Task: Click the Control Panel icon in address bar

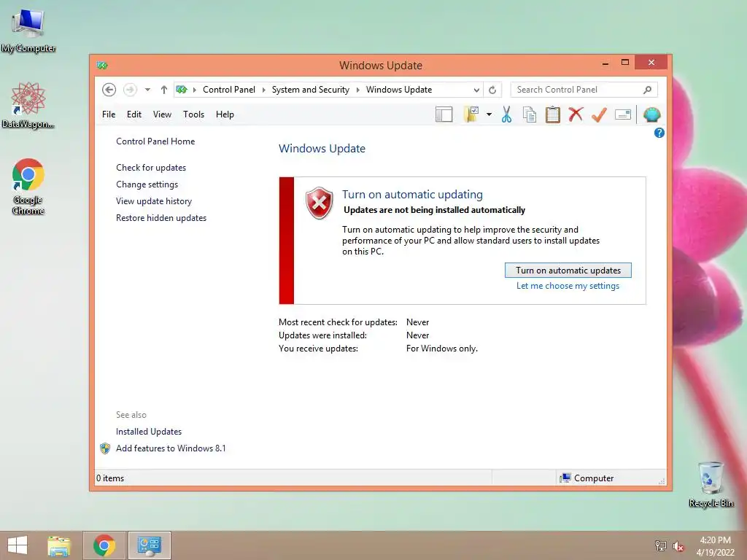Action: [182, 90]
